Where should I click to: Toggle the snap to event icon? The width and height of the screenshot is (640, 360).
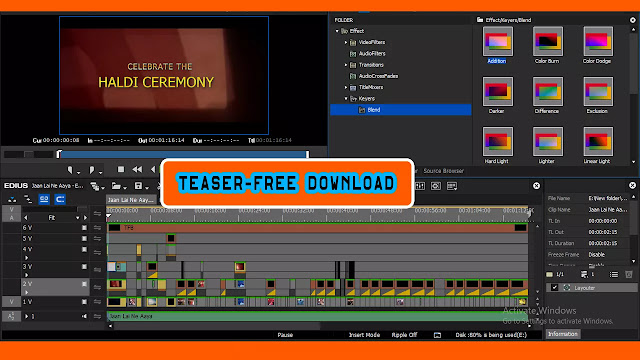(x=60, y=199)
